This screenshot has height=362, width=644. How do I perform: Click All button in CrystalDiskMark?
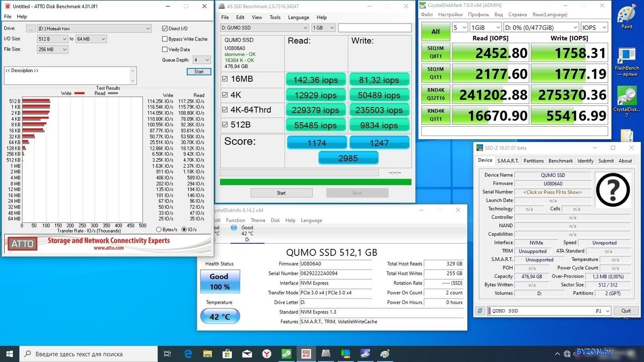click(x=436, y=32)
